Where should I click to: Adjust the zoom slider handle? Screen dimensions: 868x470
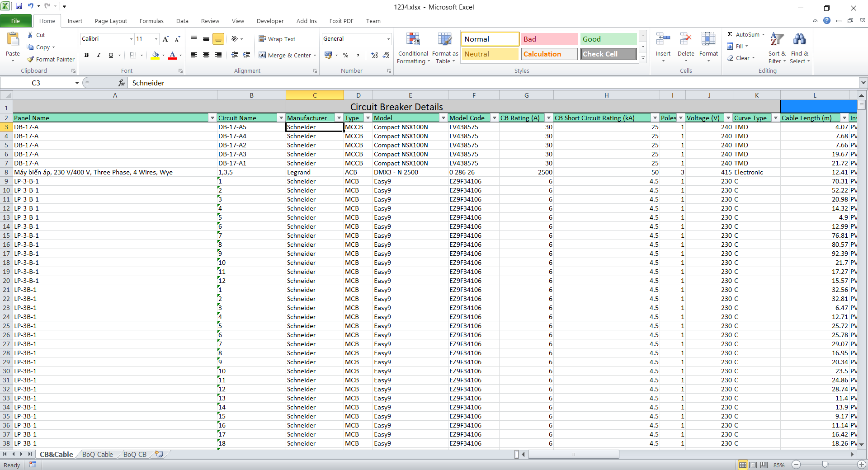pos(825,465)
